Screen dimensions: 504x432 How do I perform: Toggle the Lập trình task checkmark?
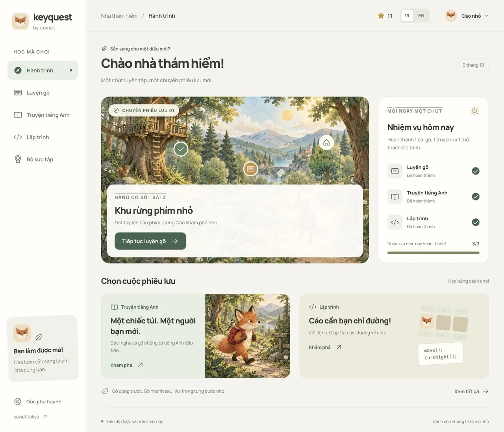click(x=476, y=222)
